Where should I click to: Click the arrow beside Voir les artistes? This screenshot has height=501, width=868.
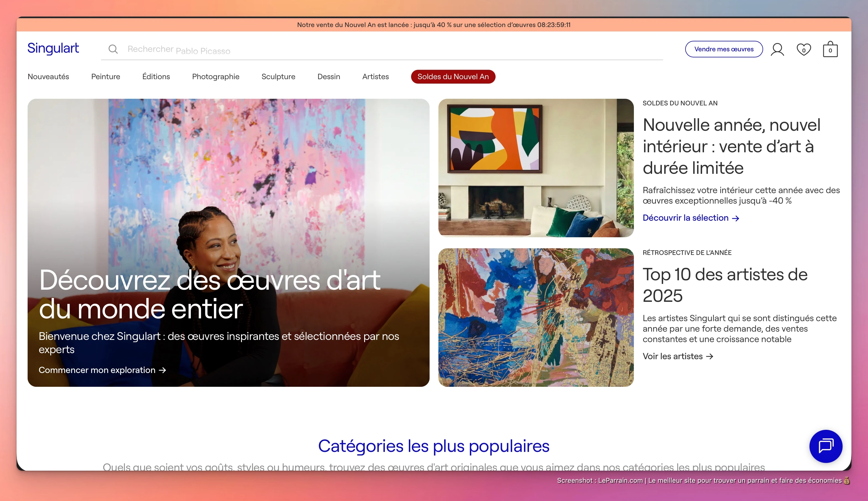pyautogui.click(x=710, y=356)
